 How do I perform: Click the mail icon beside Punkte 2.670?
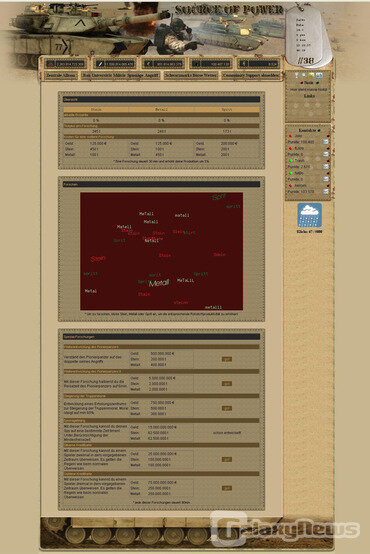click(x=325, y=166)
